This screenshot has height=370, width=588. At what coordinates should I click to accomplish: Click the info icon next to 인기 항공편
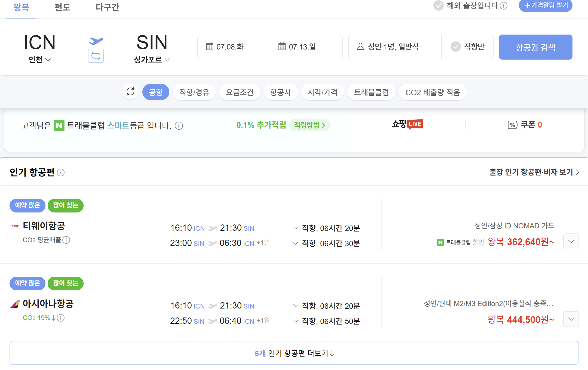click(61, 173)
